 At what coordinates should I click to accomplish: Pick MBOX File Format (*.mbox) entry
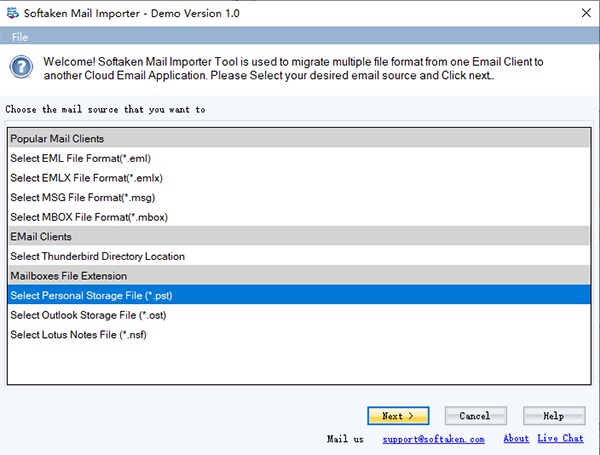pos(298,217)
